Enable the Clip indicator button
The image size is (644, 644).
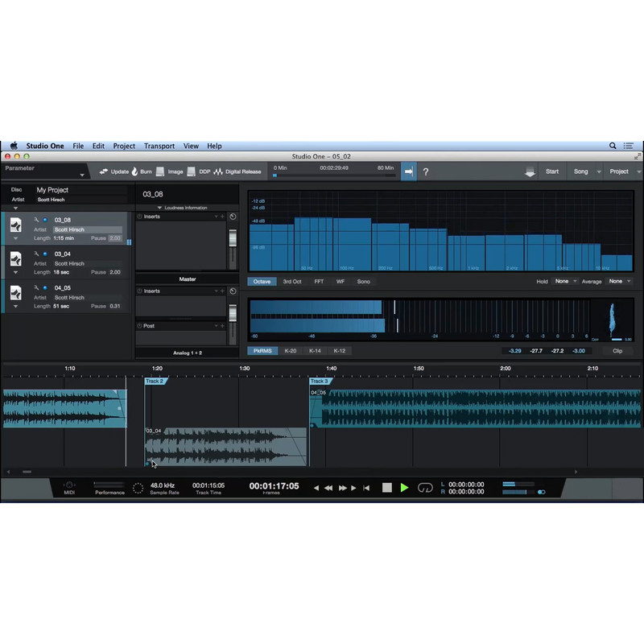(x=617, y=351)
